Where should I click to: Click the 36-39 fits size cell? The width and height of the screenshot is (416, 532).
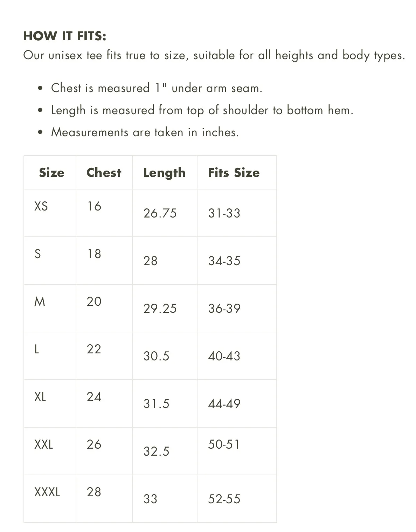[224, 308]
